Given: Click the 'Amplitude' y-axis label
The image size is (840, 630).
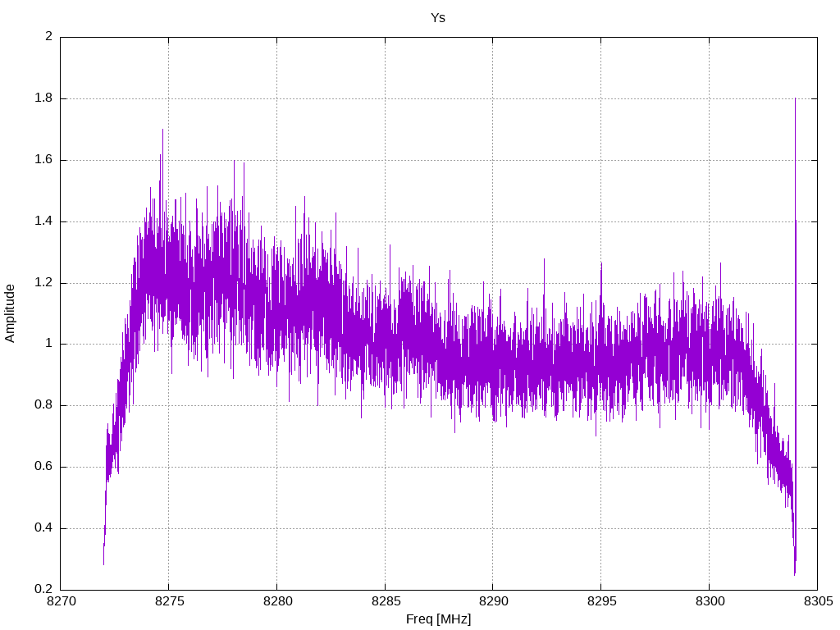Looking at the screenshot, I should pyautogui.click(x=10, y=313).
